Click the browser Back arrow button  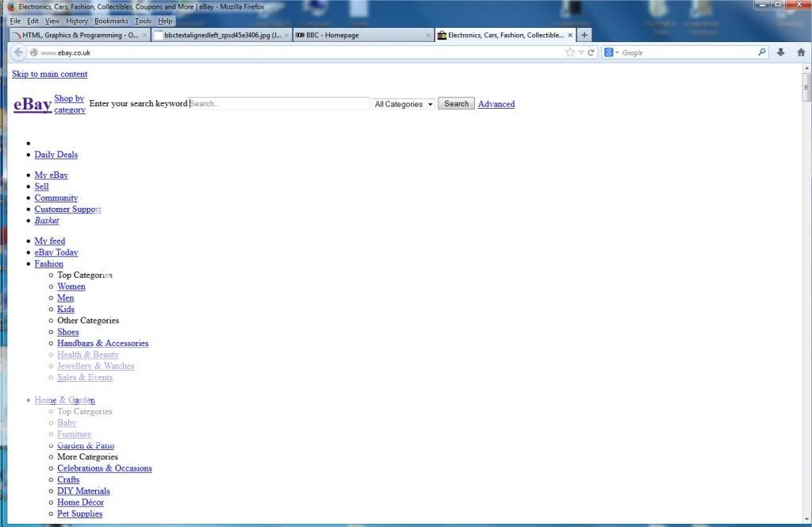click(19, 52)
